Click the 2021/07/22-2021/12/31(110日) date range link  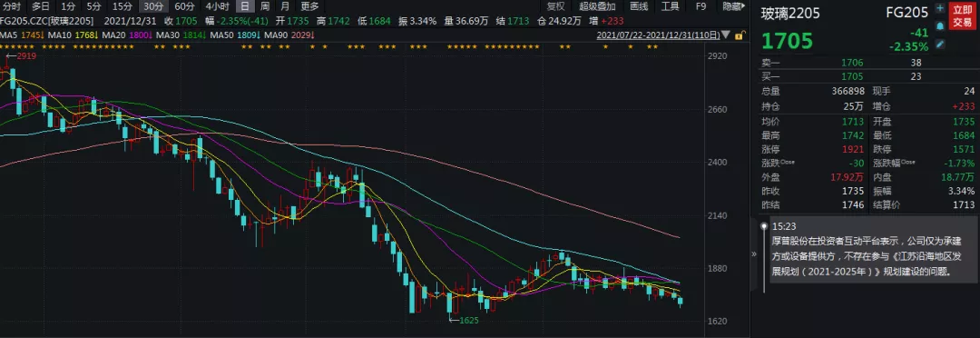click(658, 35)
